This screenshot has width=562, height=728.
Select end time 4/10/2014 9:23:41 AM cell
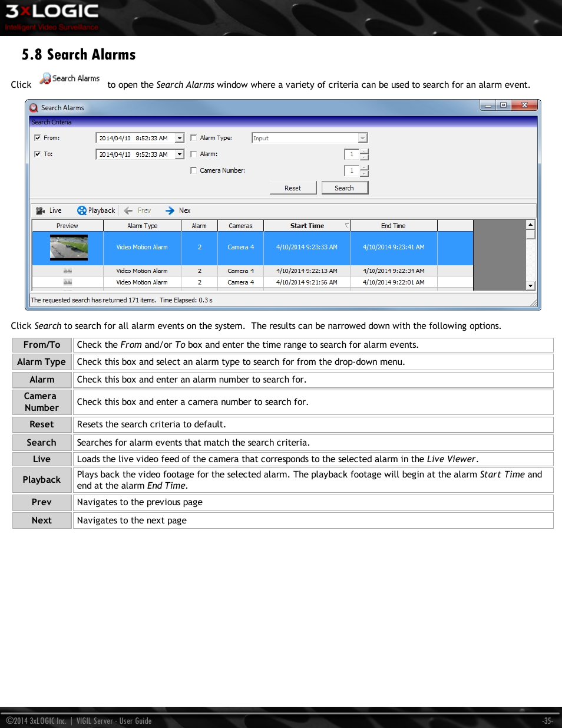coord(394,248)
